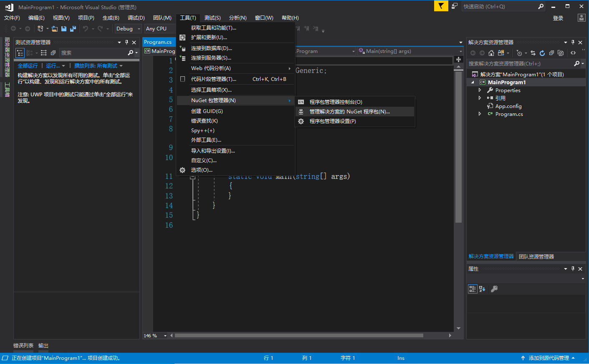Click collapse all icon in Solution Explorer
The height and width of the screenshot is (364, 589).
pyautogui.click(x=551, y=53)
